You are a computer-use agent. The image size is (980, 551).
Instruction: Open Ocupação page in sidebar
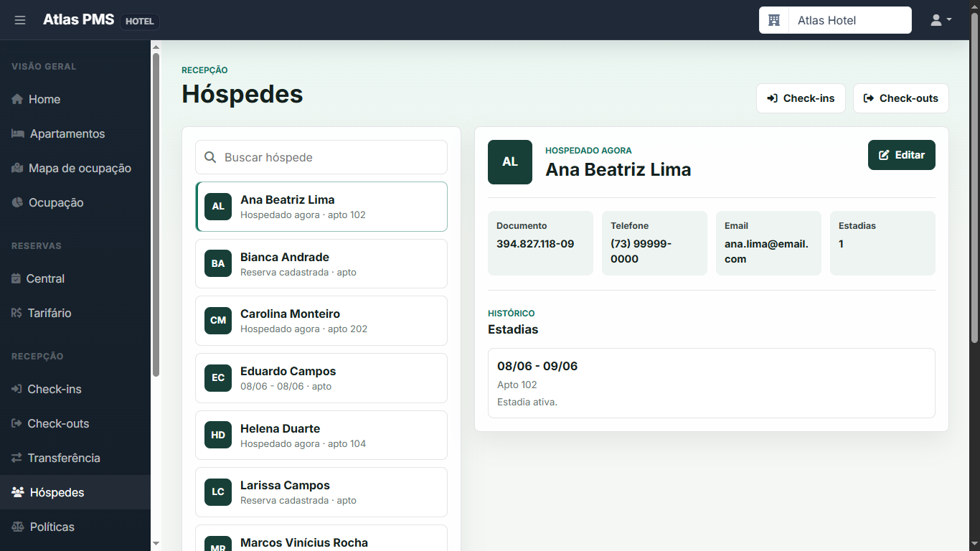[75, 202]
